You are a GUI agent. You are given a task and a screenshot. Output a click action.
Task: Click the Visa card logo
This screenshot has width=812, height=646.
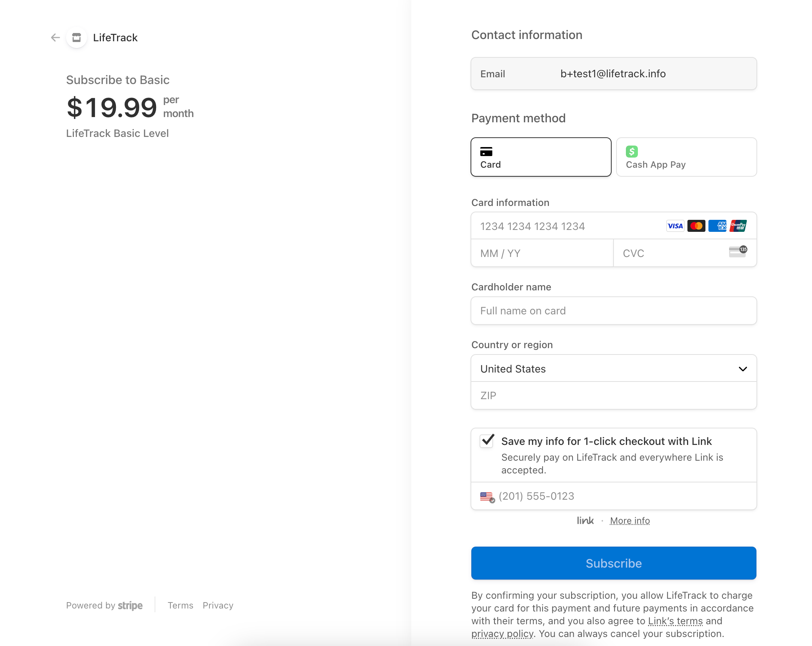point(675,226)
